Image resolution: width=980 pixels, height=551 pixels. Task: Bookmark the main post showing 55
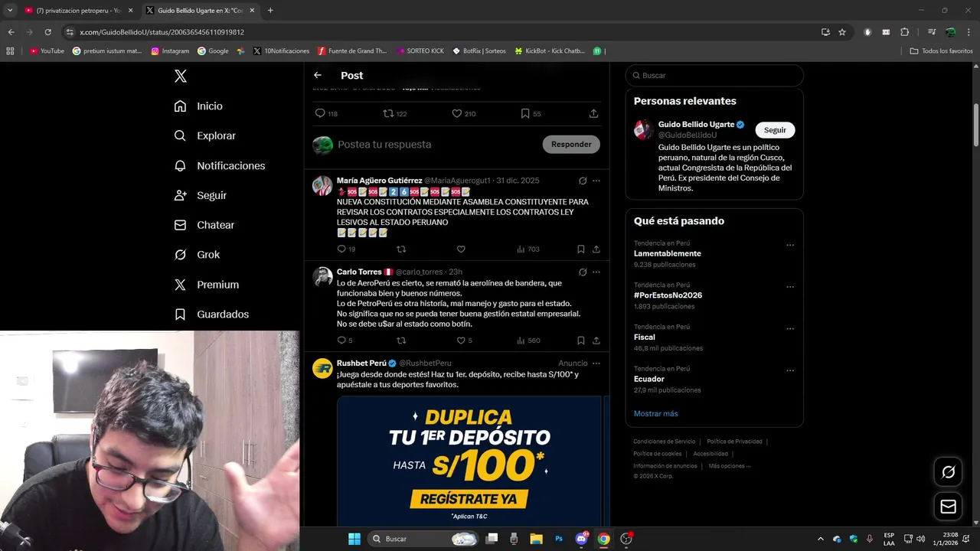click(525, 113)
